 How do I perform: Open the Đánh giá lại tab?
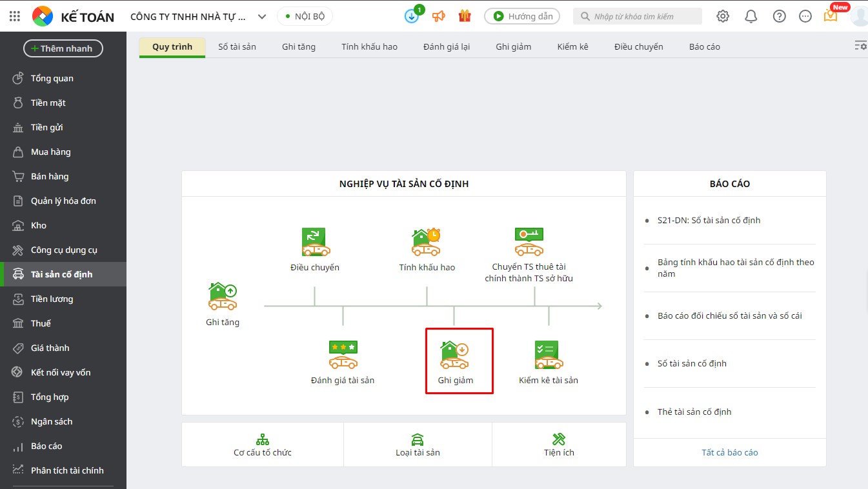click(x=447, y=47)
